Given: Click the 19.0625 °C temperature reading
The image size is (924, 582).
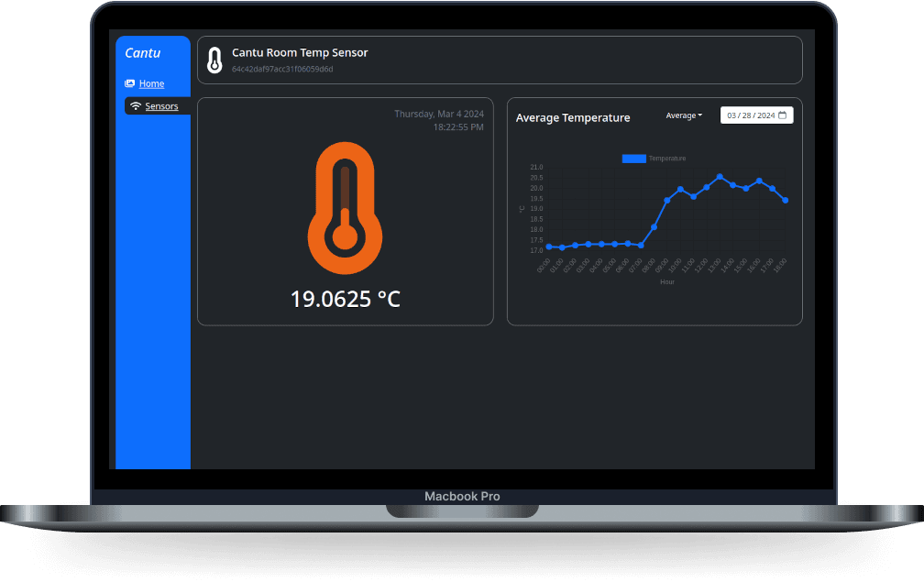Looking at the screenshot, I should point(345,299).
